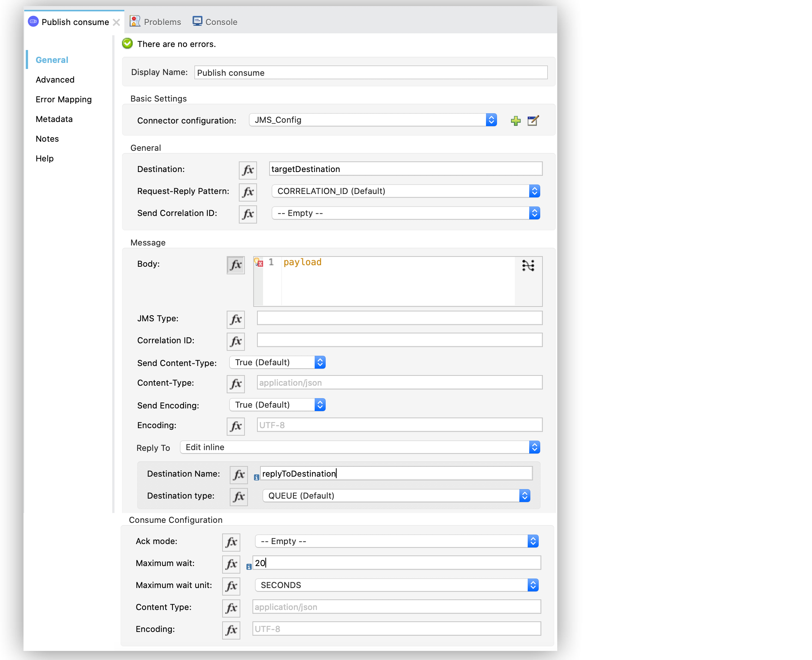
Task: Click the Error Mapping menu item
Action: 64,100
